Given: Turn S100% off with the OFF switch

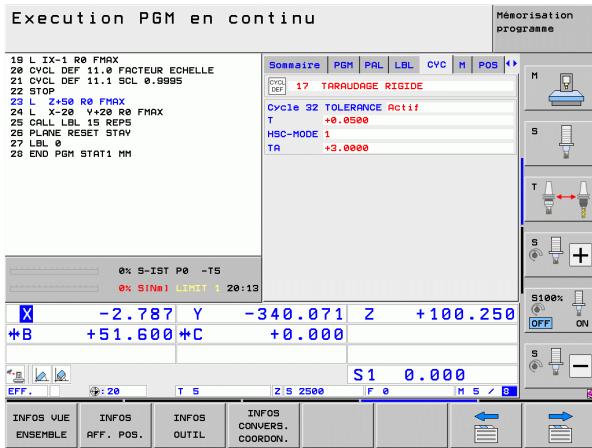Looking at the screenshot, I should click(541, 323).
